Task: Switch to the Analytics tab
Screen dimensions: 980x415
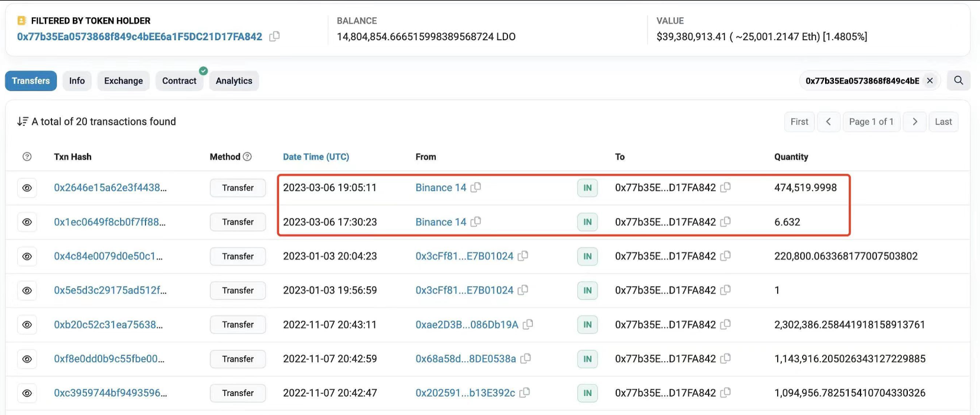Action: 234,81
